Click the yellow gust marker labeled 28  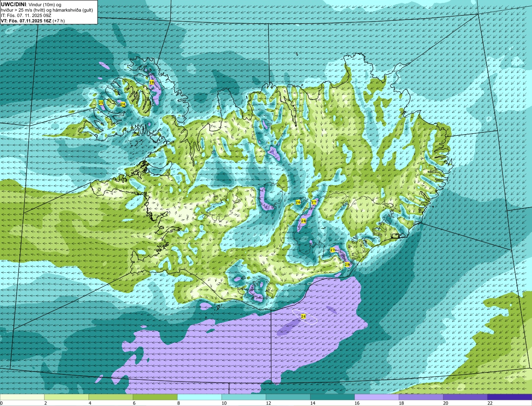(x=152, y=82)
